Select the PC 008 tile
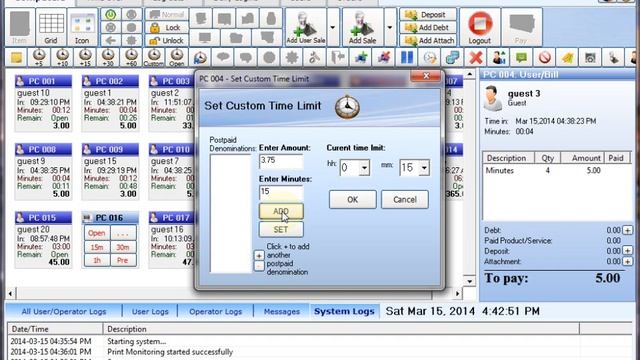The width and height of the screenshot is (640, 360). click(43, 172)
